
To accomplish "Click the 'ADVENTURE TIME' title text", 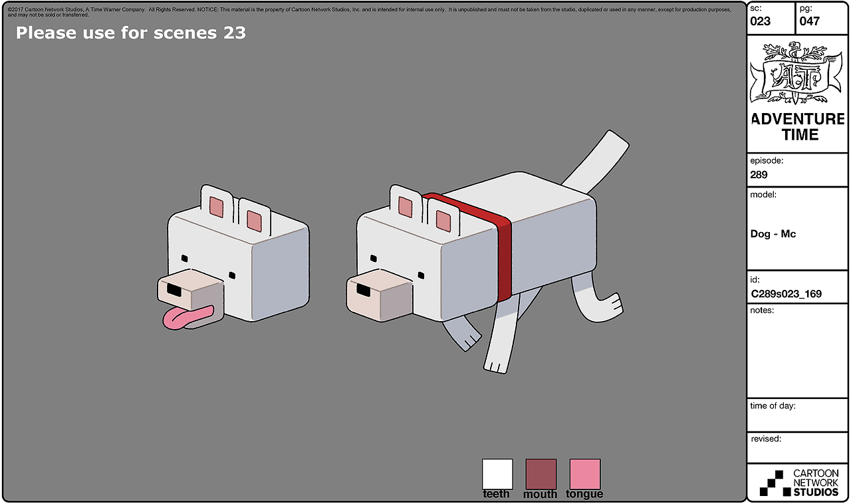I will (798, 127).
